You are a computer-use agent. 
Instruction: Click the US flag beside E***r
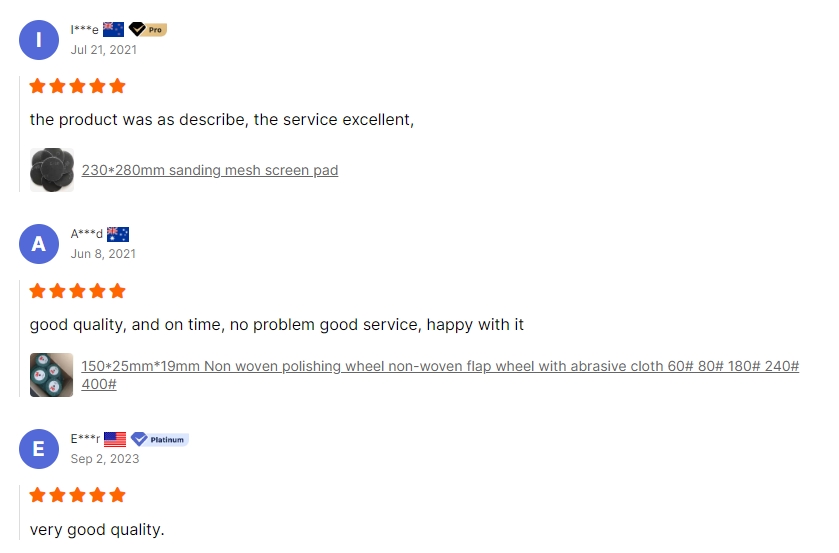coord(115,440)
